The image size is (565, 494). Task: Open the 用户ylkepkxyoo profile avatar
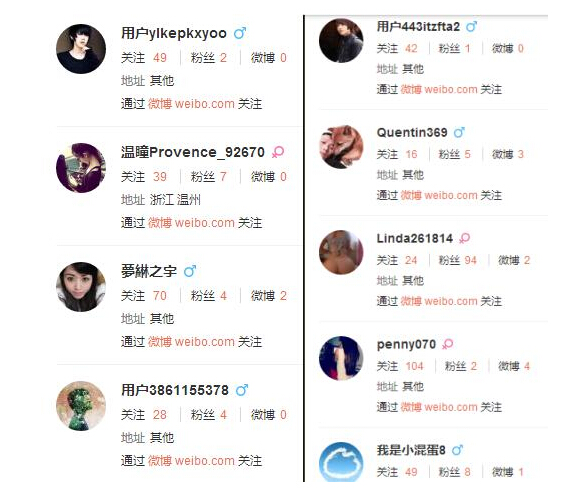pyautogui.click(x=81, y=49)
